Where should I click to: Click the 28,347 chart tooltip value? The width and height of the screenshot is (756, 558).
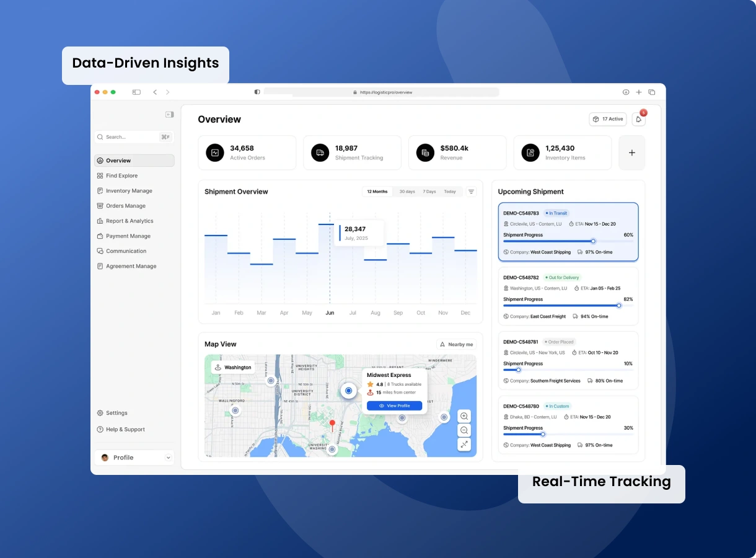pos(355,229)
